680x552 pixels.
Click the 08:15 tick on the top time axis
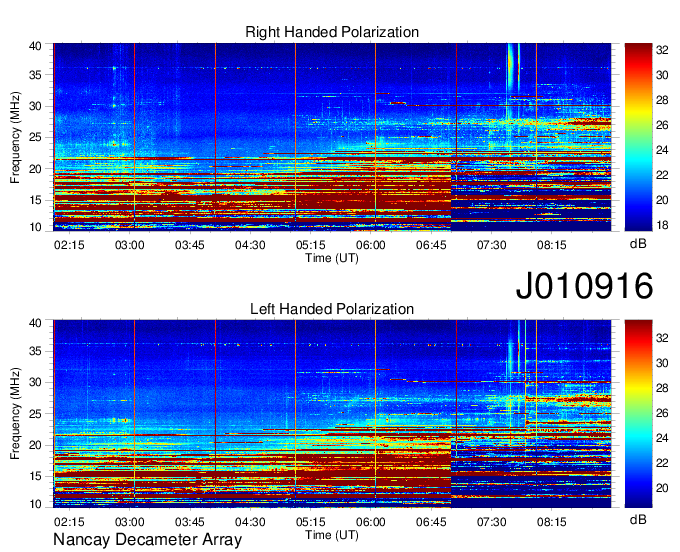click(x=552, y=245)
